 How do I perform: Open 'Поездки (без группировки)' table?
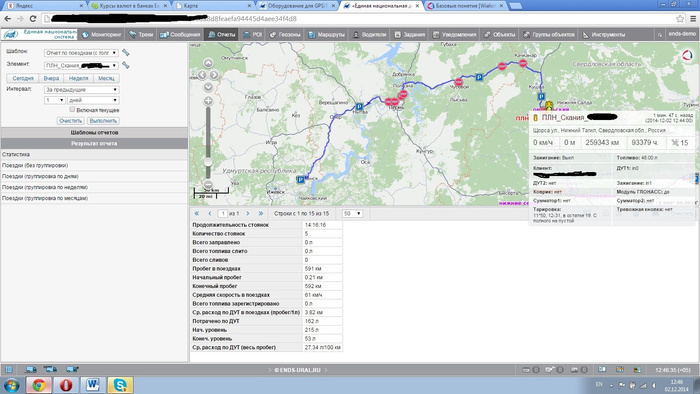click(94, 166)
